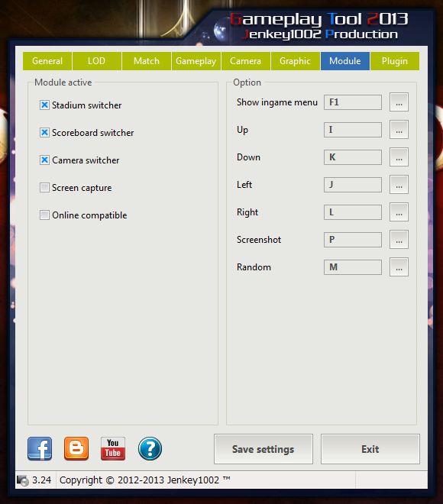This screenshot has width=443, height=504.
Task: Click the Exit button
Action: tap(370, 449)
